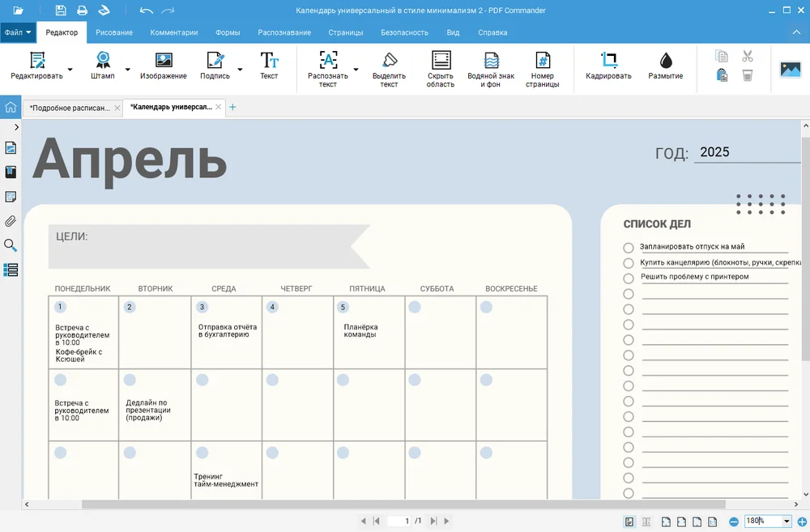The image size is (810, 532).
Task: Select the Crop (Кадрировать) tool
Action: [608, 65]
